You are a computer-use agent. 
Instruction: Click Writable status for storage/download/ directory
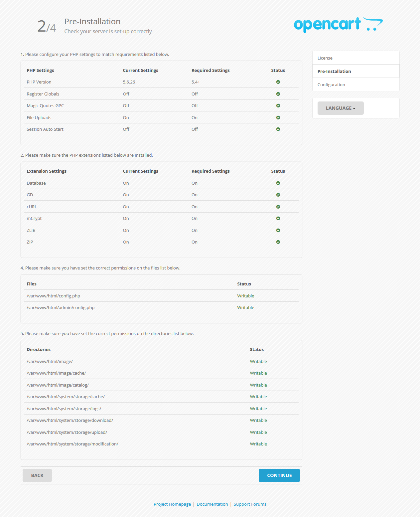258,421
